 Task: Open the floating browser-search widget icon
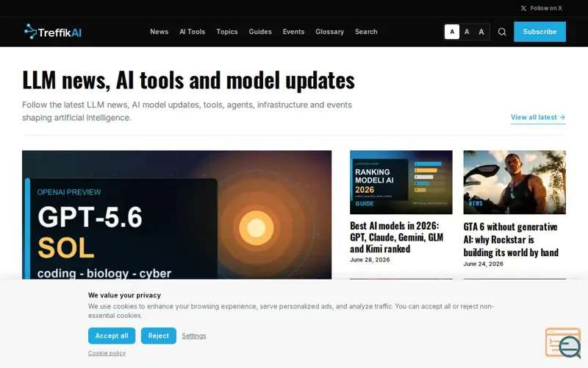pyautogui.click(x=563, y=343)
